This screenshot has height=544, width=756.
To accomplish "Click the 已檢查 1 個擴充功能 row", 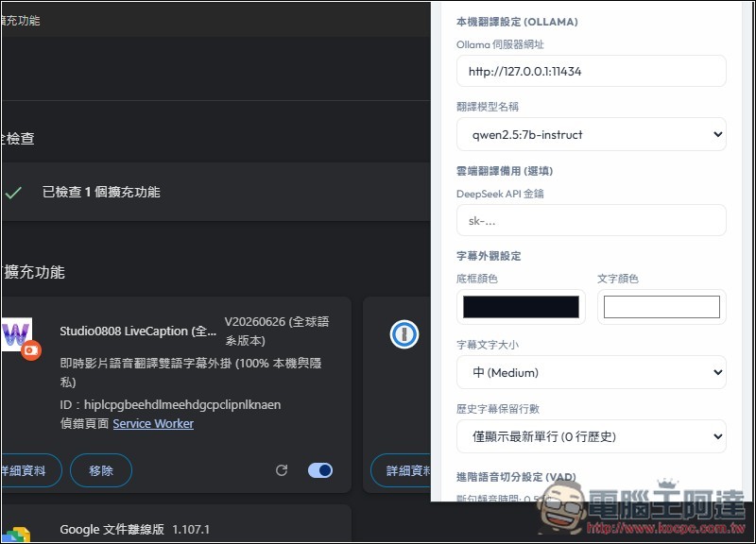I will pos(216,192).
